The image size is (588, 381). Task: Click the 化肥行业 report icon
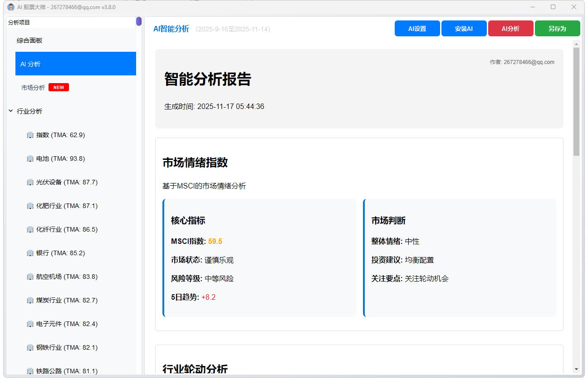coord(30,206)
